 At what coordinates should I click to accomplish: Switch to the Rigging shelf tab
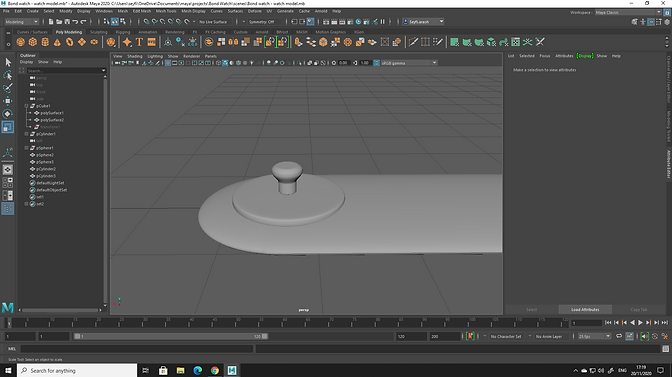(123, 32)
